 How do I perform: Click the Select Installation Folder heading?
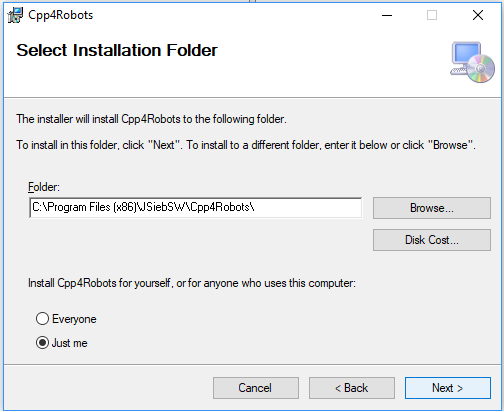(117, 50)
